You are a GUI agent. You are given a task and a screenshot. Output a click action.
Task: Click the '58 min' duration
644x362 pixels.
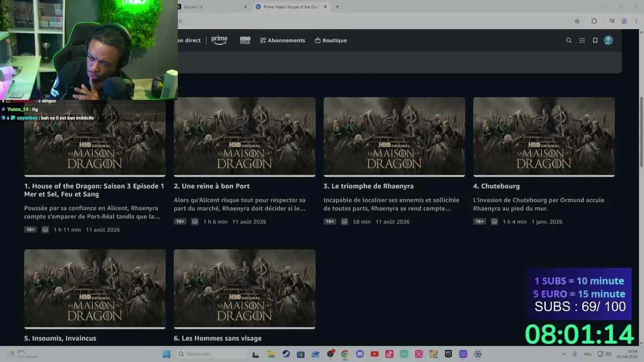tap(362, 222)
